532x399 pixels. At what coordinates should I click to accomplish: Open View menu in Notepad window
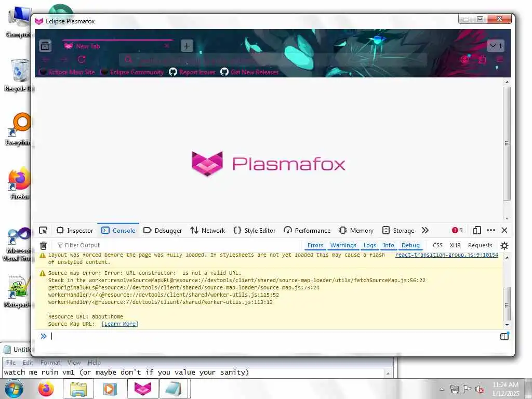(x=74, y=362)
